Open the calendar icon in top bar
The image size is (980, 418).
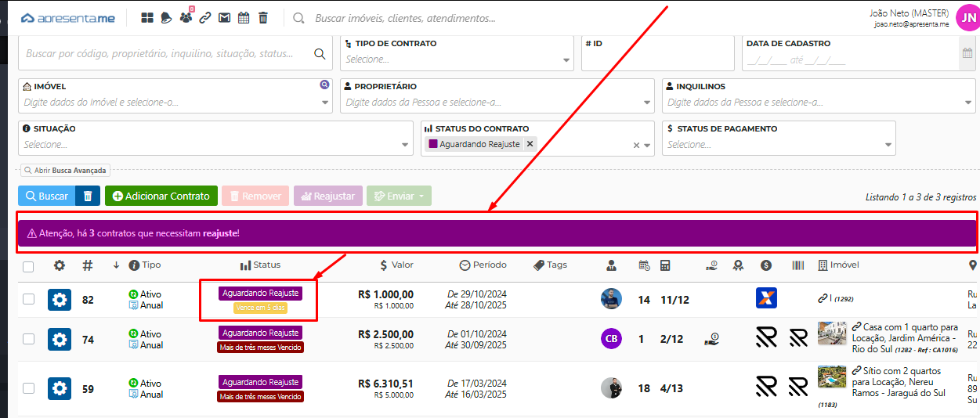click(x=244, y=18)
